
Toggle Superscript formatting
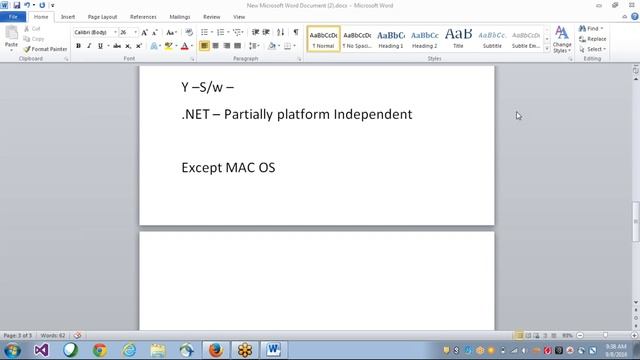coord(139,46)
